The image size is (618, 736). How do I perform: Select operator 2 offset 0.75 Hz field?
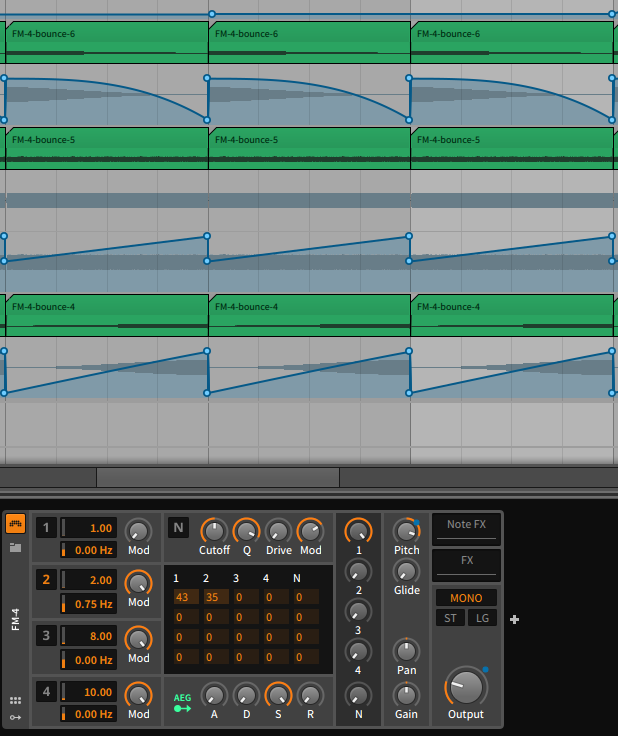tap(88, 604)
